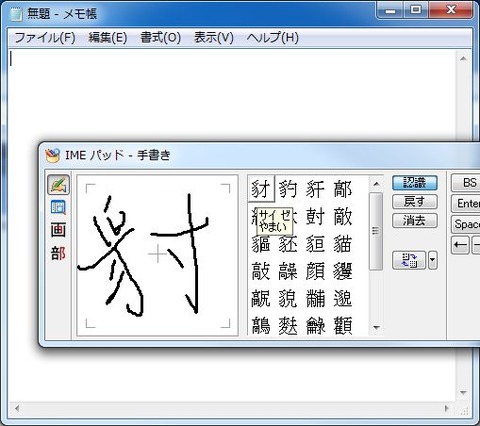Click Notepad horizontal scrollbar right arrow

click(447, 408)
